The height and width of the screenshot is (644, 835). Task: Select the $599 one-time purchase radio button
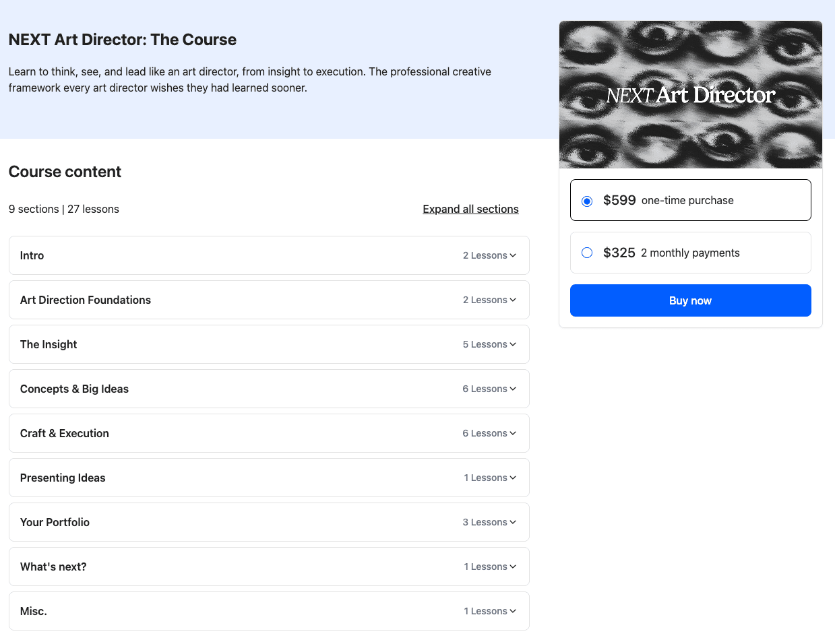coord(587,201)
